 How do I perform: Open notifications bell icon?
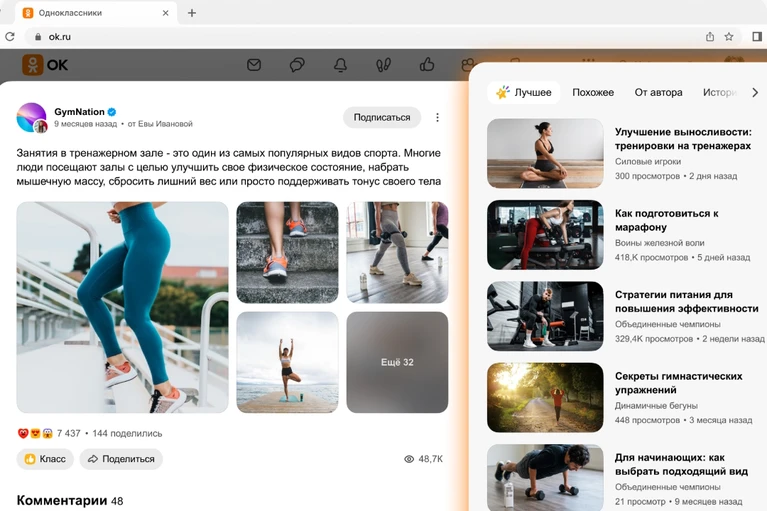(x=340, y=65)
